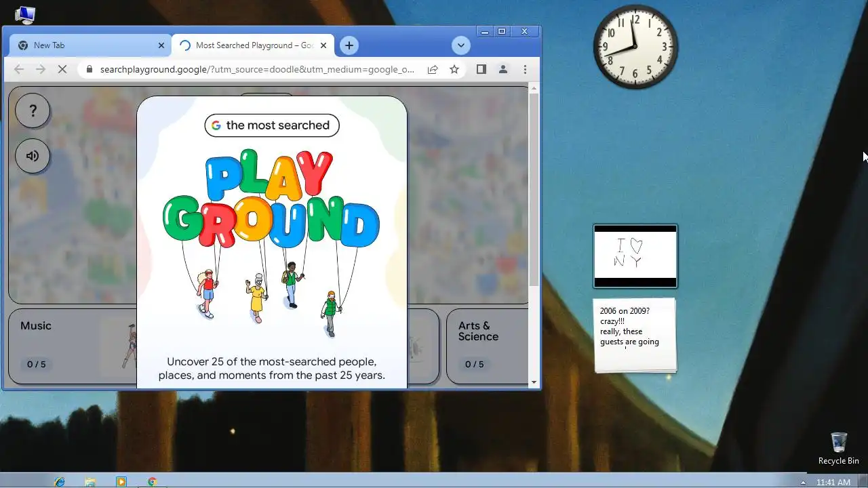868x488 pixels.
Task: Mute sound with the speaker button
Action: [33, 156]
